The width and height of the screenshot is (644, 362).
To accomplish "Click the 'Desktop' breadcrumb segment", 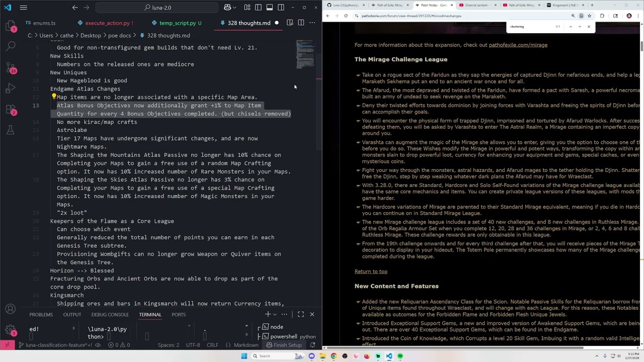I will tap(91, 36).
